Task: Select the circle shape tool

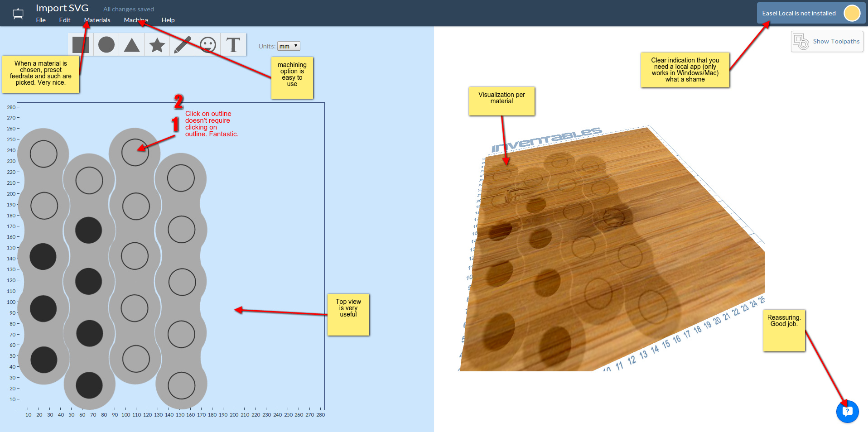Action: [106, 45]
